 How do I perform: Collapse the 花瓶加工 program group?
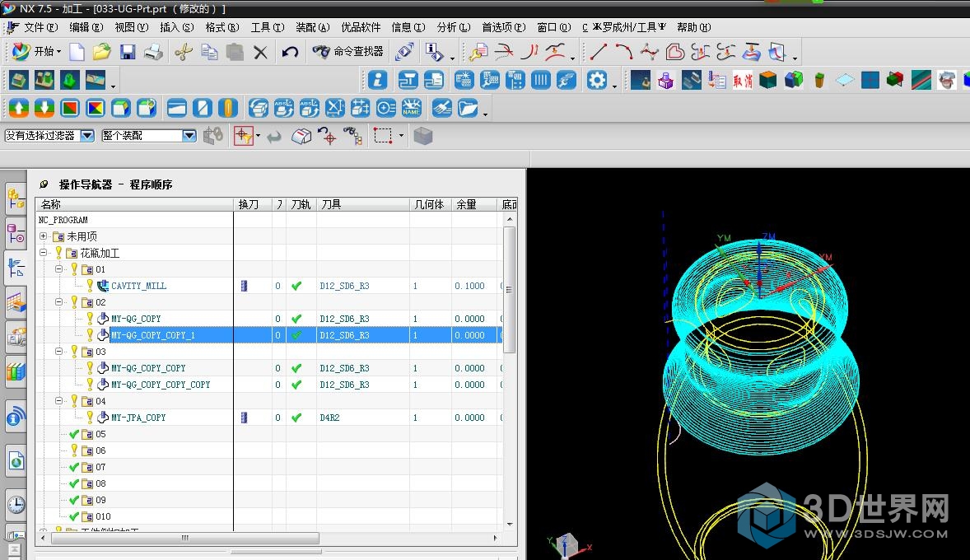[x=44, y=253]
